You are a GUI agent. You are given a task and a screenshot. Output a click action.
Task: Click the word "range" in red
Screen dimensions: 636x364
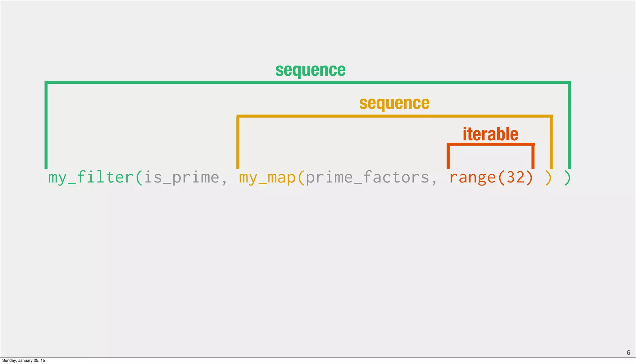[472, 178]
